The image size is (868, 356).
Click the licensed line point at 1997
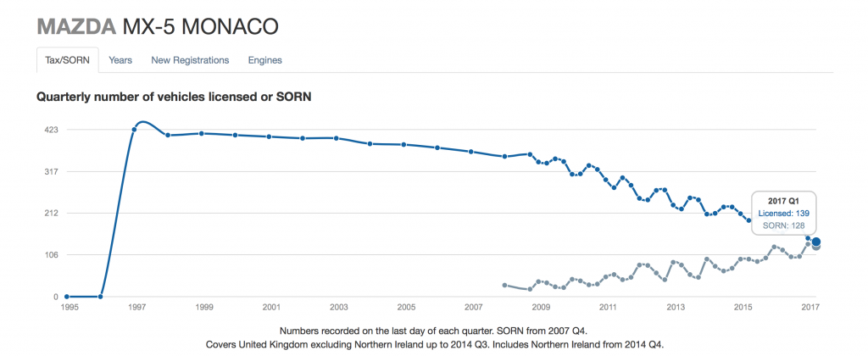[134, 130]
